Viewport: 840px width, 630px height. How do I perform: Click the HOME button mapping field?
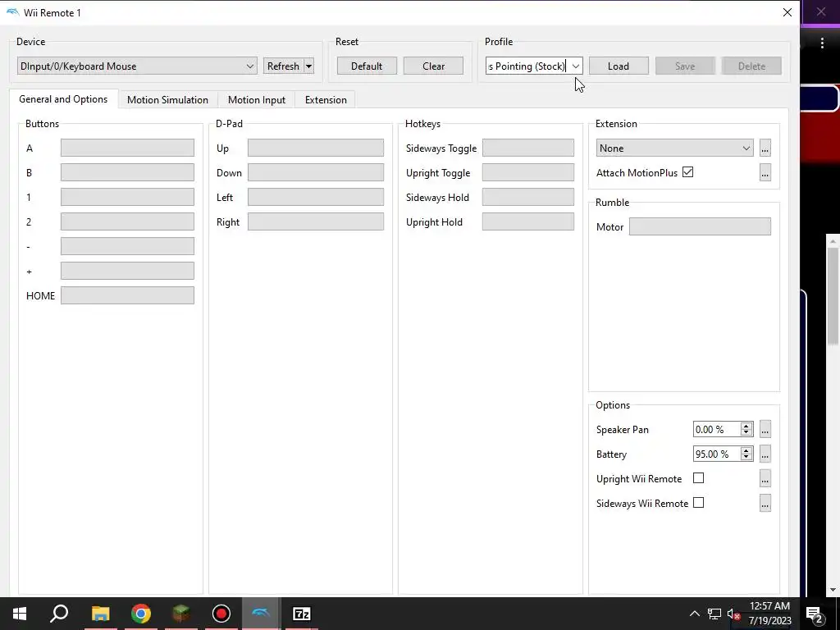127,295
